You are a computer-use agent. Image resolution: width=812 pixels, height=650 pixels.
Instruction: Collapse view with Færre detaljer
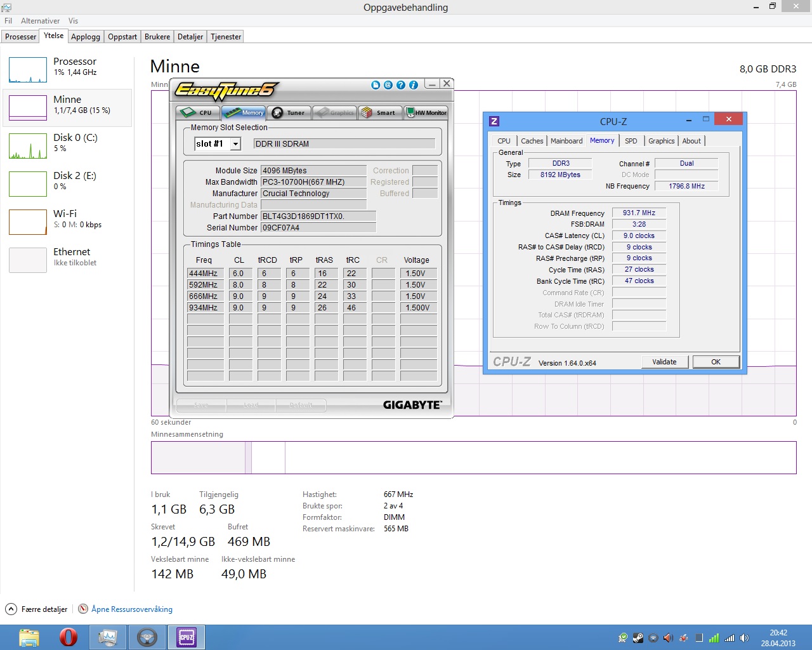pos(37,609)
